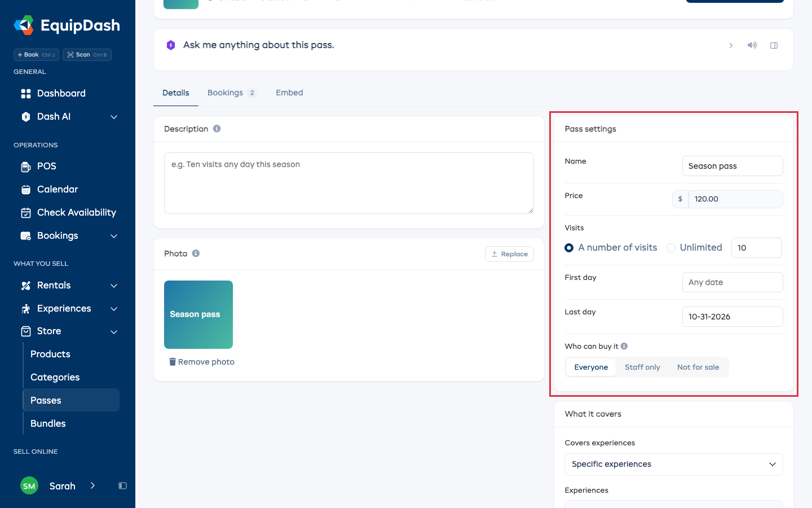The image size is (812, 508).
Task: Switch to the Bookings tab
Action: pos(232,93)
